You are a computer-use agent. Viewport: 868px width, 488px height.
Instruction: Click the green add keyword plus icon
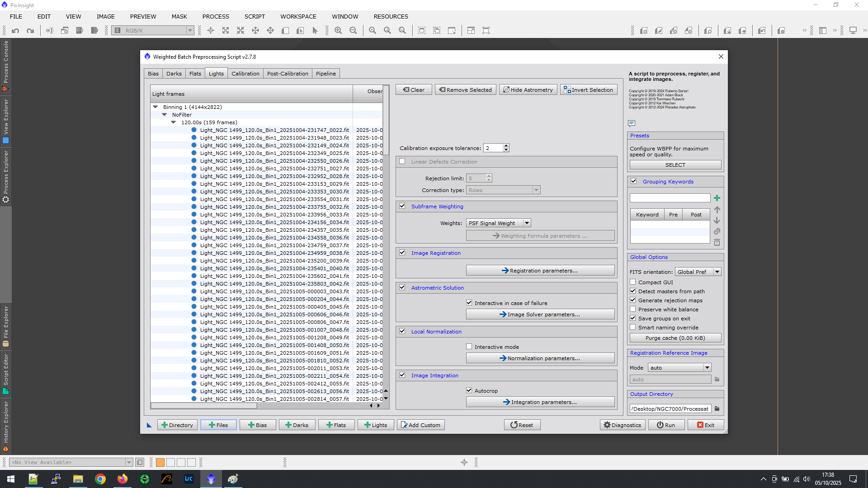pos(717,198)
